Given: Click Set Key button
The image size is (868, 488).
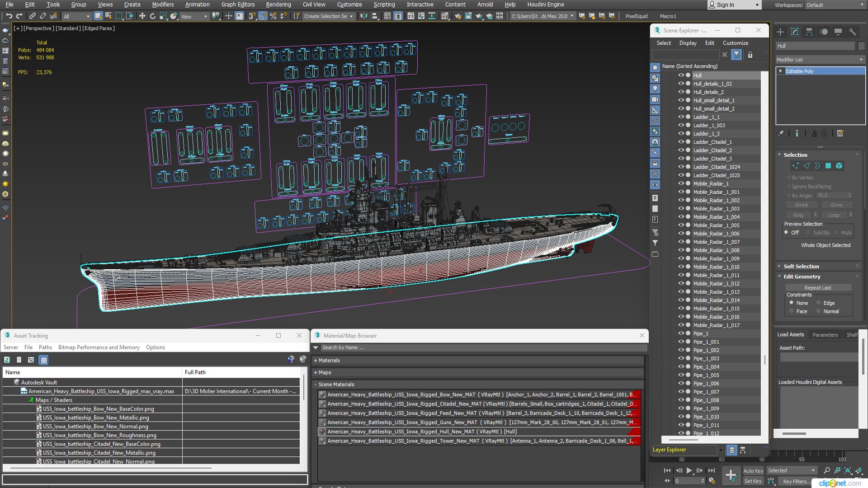Looking at the screenshot, I should click(753, 481).
